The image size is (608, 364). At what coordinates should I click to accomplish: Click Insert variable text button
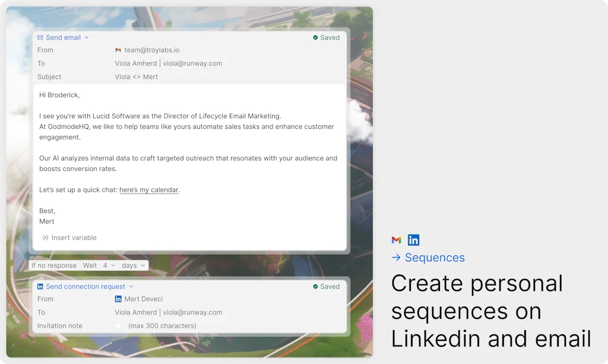pyautogui.click(x=74, y=238)
